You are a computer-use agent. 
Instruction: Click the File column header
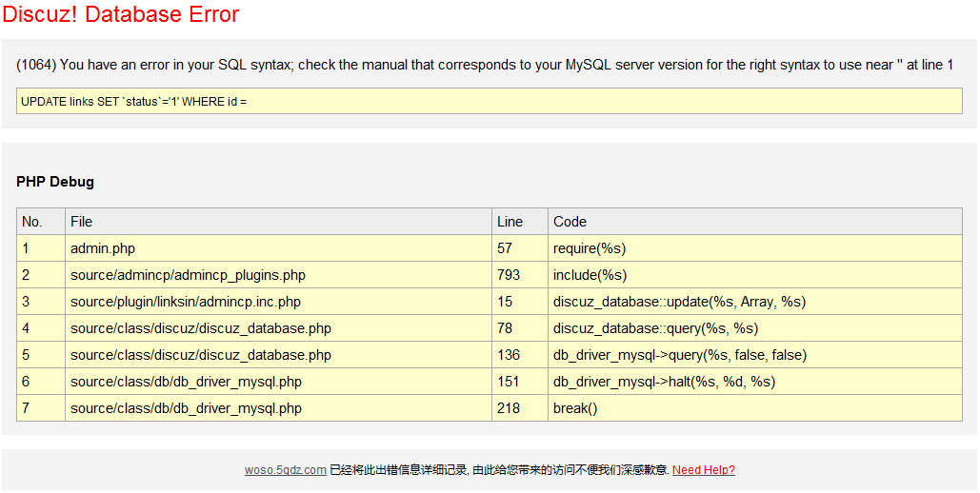click(x=82, y=222)
